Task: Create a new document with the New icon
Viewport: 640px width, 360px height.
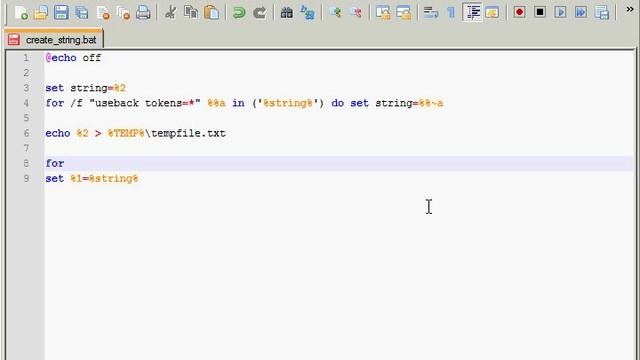Action: 21,13
